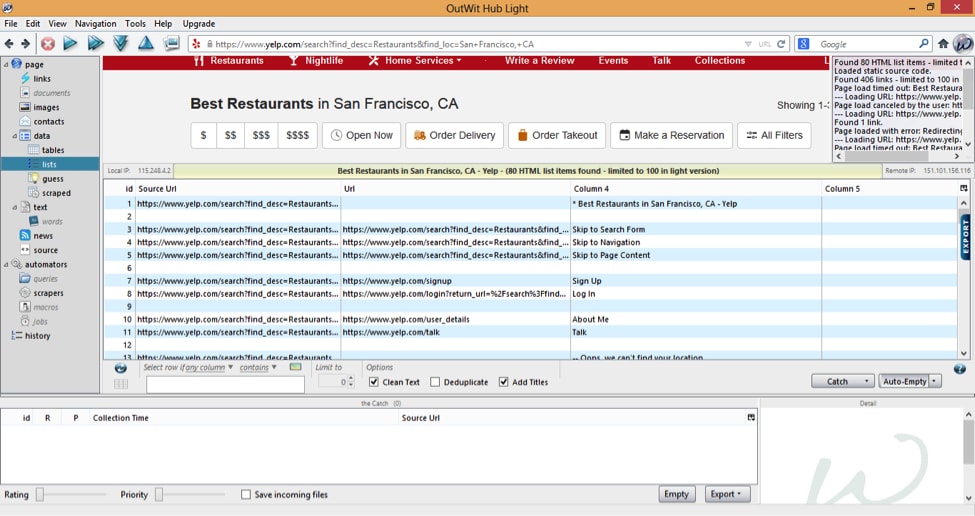
Task: Click the results table vertical scrollbar
Action: click(963, 278)
